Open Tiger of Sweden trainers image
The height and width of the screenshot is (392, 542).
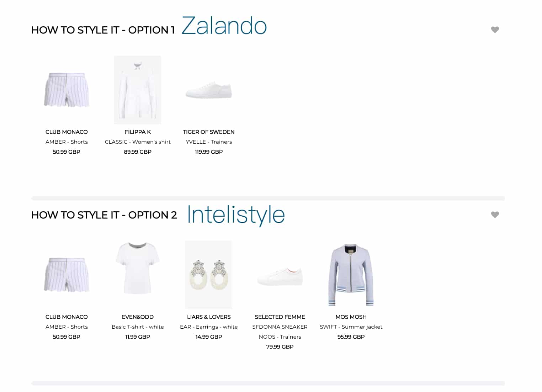click(209, 90)
